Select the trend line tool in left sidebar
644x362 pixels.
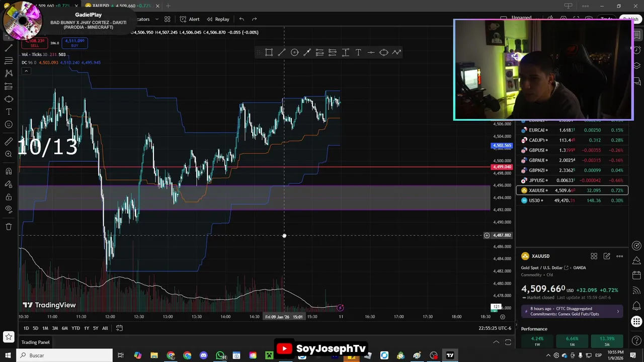[9, 48]
